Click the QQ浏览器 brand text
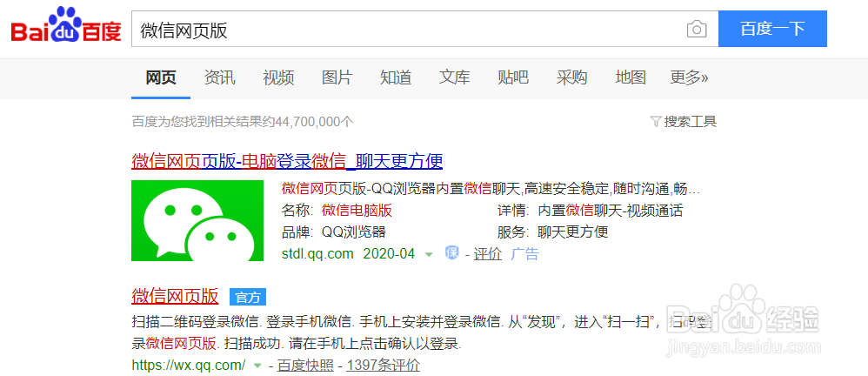868x376 pixels. coord(353,232)
